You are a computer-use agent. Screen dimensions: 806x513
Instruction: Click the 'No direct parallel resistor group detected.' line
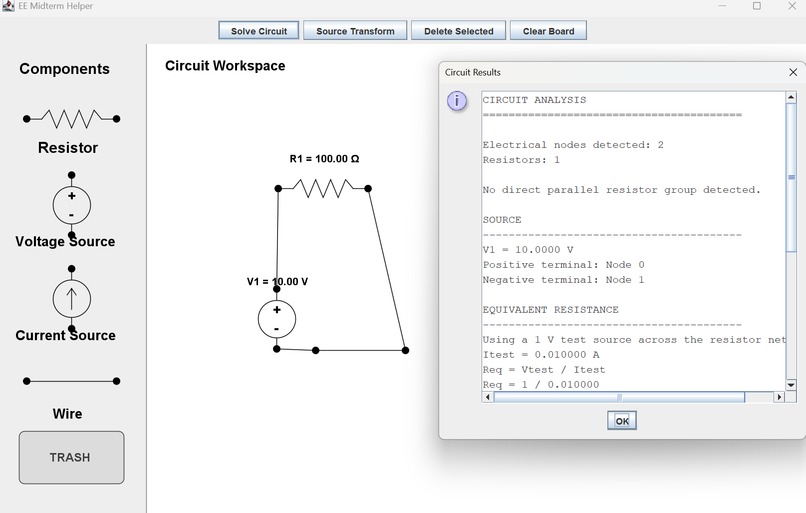point(621,190)
